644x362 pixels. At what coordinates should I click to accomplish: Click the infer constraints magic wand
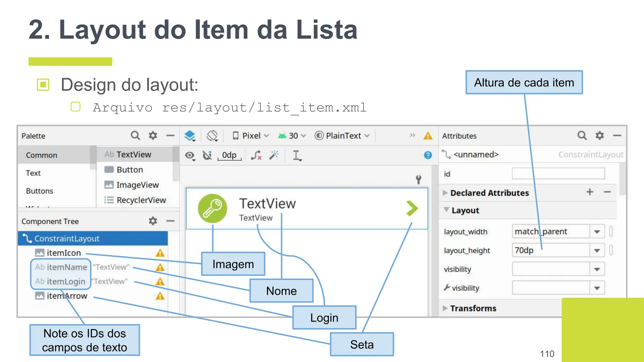pos(274,155)
